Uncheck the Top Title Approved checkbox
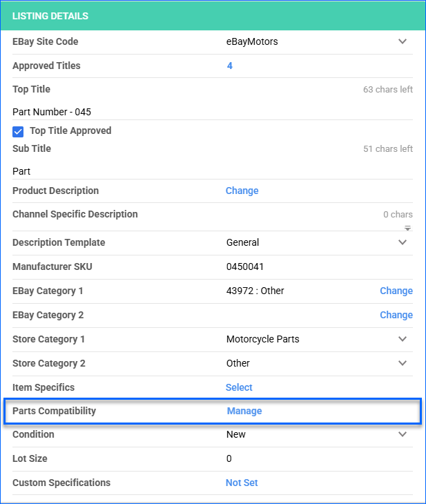The image size is (426, 504). (x=18, y=131)
